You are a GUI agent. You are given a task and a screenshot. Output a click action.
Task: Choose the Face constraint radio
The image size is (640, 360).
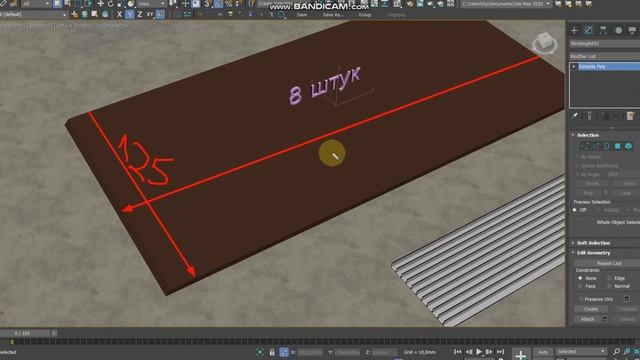580,286
